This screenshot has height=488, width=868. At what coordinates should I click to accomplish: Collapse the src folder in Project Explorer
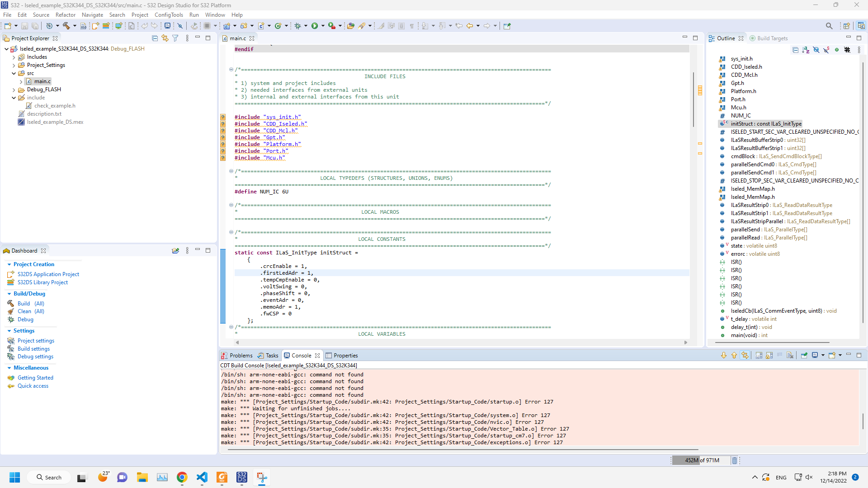(x=14, y=73)
